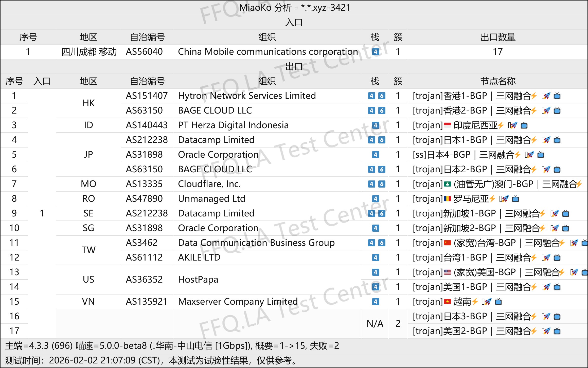
Task: Click the TV icon in the 越南 row
Action: point(498,302)
